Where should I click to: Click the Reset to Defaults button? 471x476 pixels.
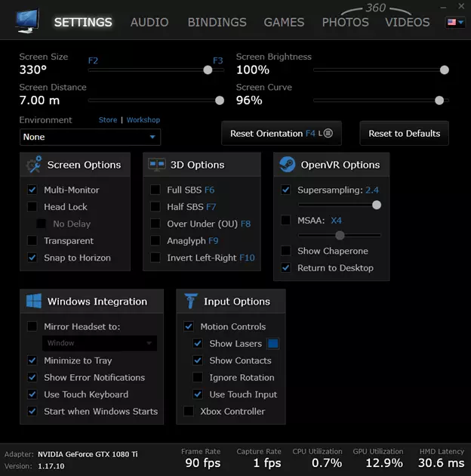pyautogui.click(x=405, y=133)
